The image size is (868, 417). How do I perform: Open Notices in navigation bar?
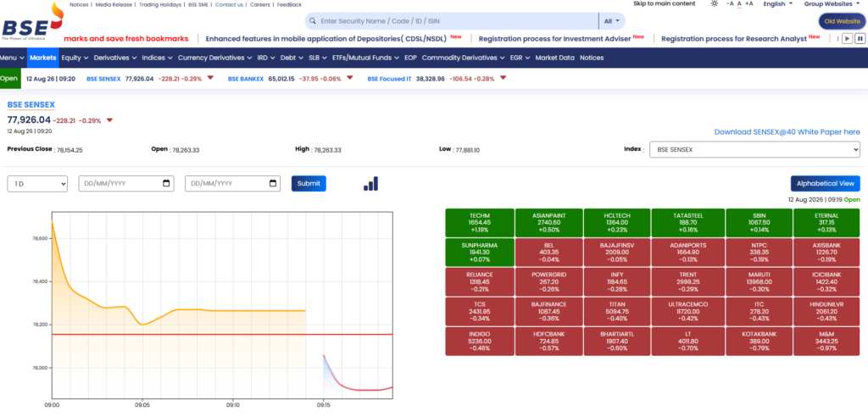tap(592, 58)
